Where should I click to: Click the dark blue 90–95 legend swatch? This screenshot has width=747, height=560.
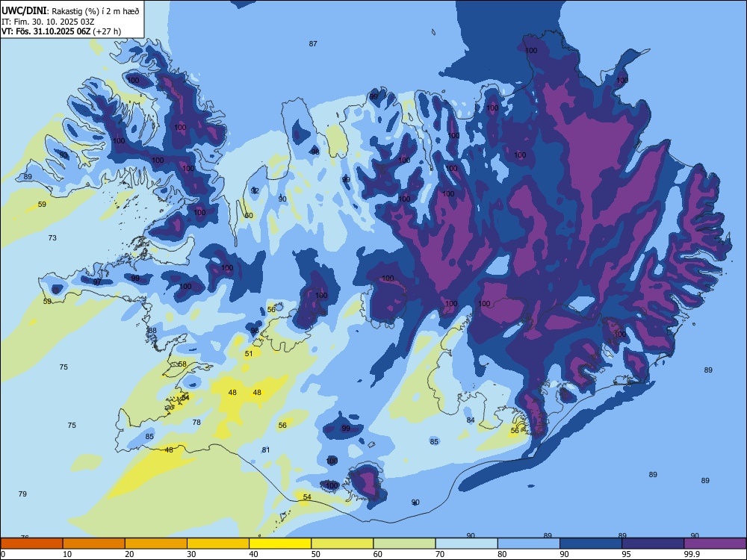pyautogui.click(x=591, y=544)
